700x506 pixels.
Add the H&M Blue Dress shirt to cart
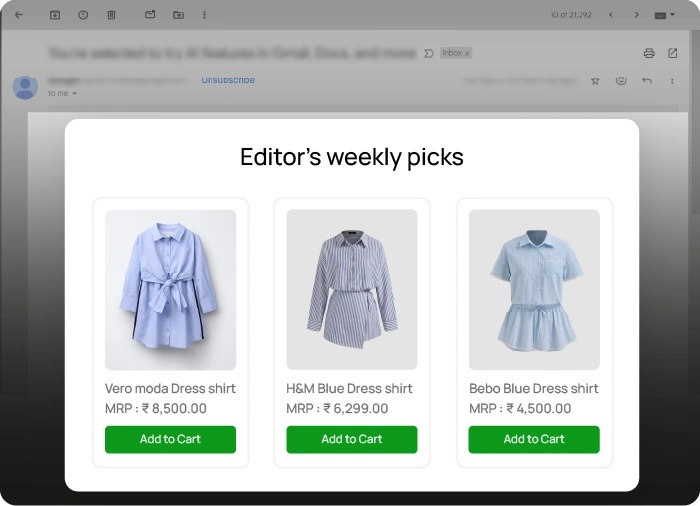pyautogui.click(x=352, y=439)
